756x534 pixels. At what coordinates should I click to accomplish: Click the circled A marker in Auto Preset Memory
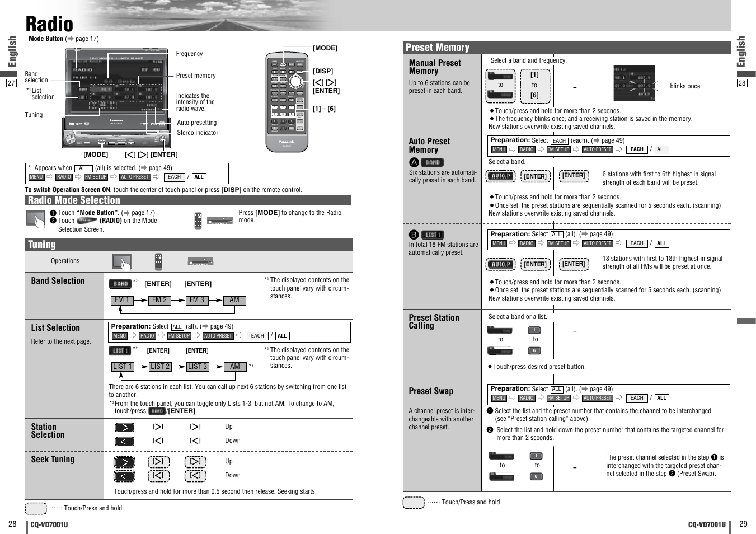pos(414,162)
